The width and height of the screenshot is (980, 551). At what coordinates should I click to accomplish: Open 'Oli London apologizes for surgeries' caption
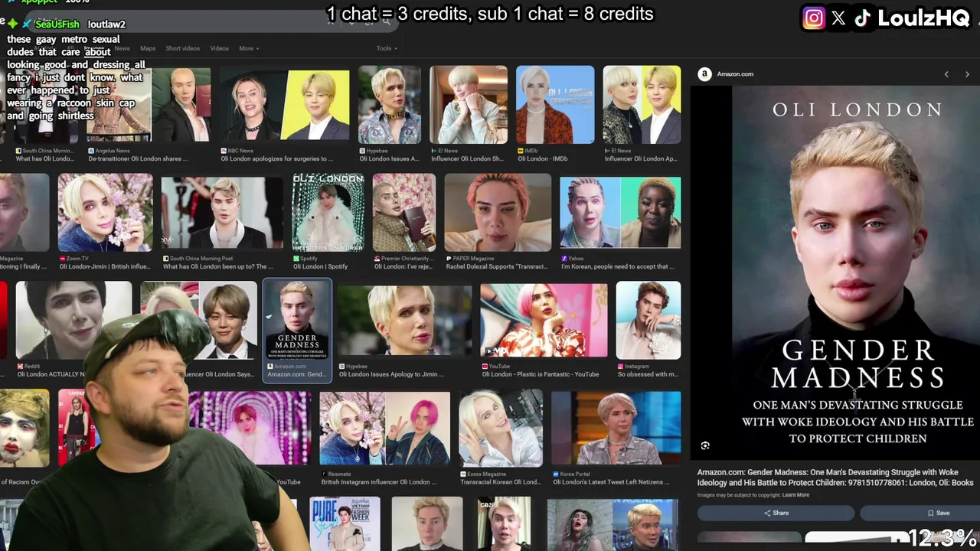[x=277, y=159]
